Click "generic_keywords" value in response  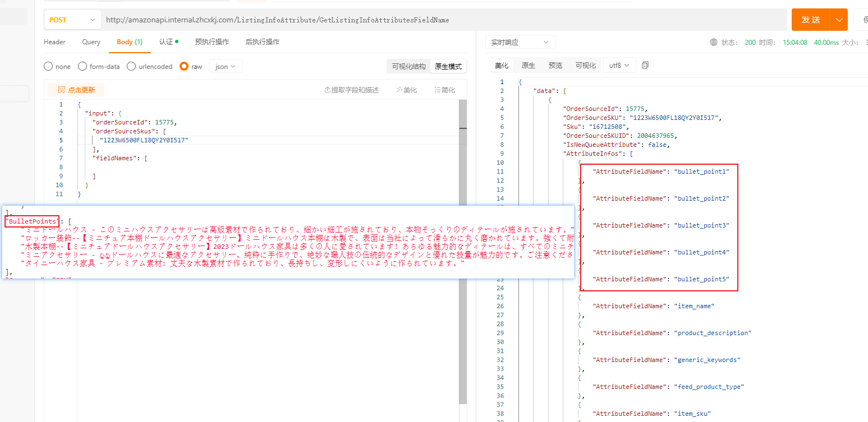(707, 360)
